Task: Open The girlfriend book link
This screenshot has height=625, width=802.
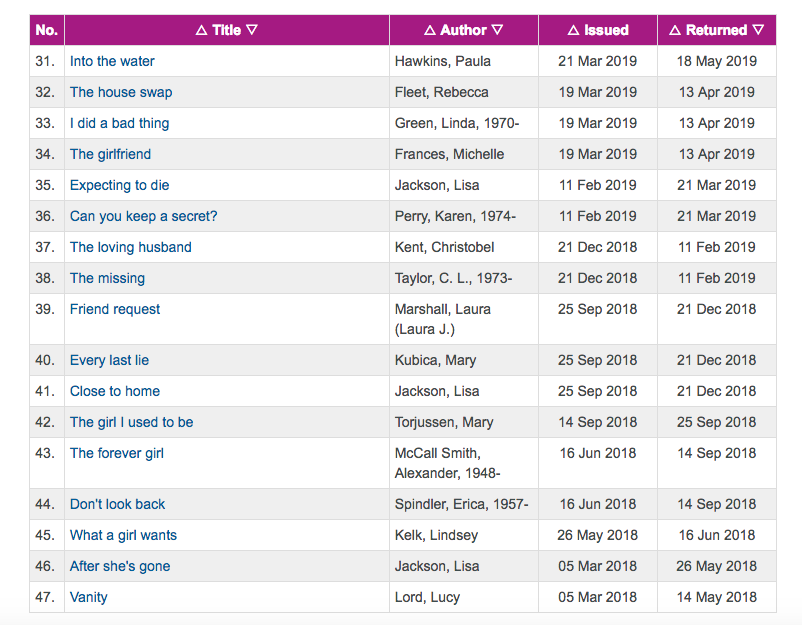Action: click(x=110, y=154)
